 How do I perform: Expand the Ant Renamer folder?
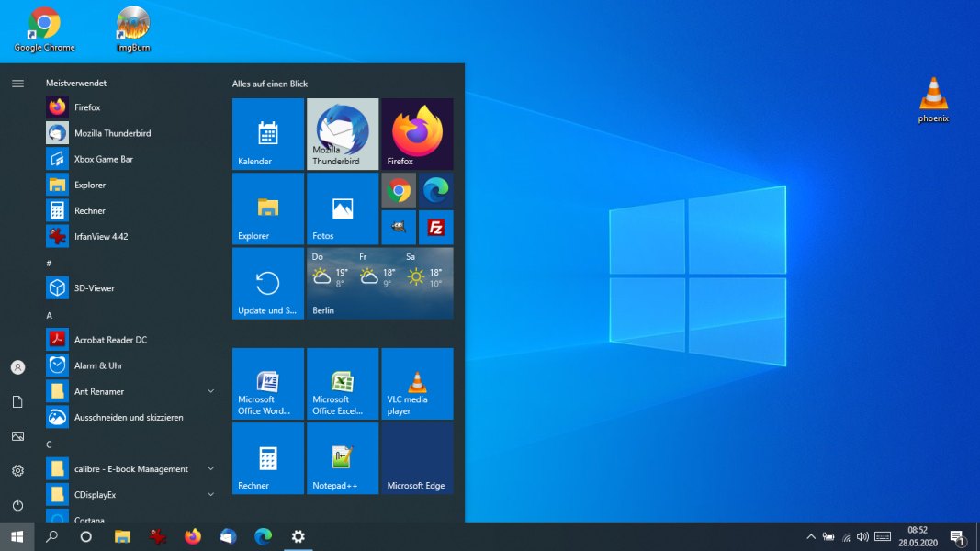tap(210, 392)
